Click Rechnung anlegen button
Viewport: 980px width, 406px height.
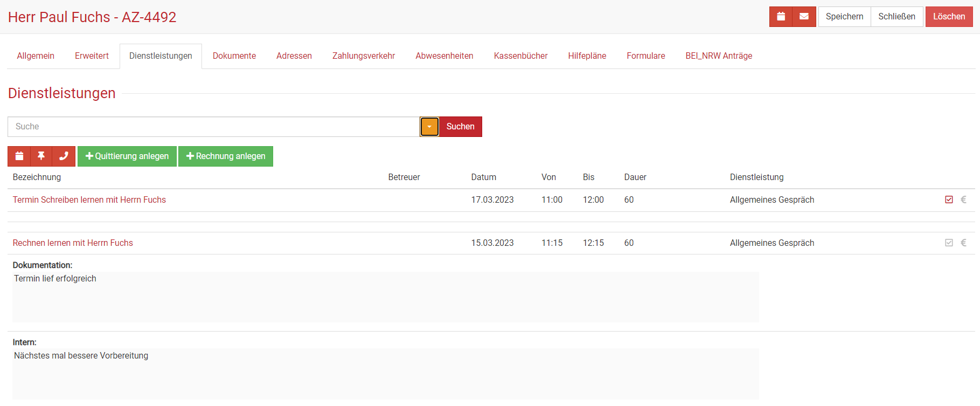pyautogui.click(x=226, y=156)
